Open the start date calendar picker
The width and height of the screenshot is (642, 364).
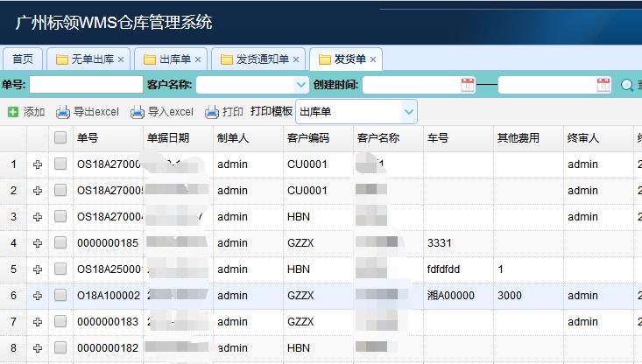point(468,85)
